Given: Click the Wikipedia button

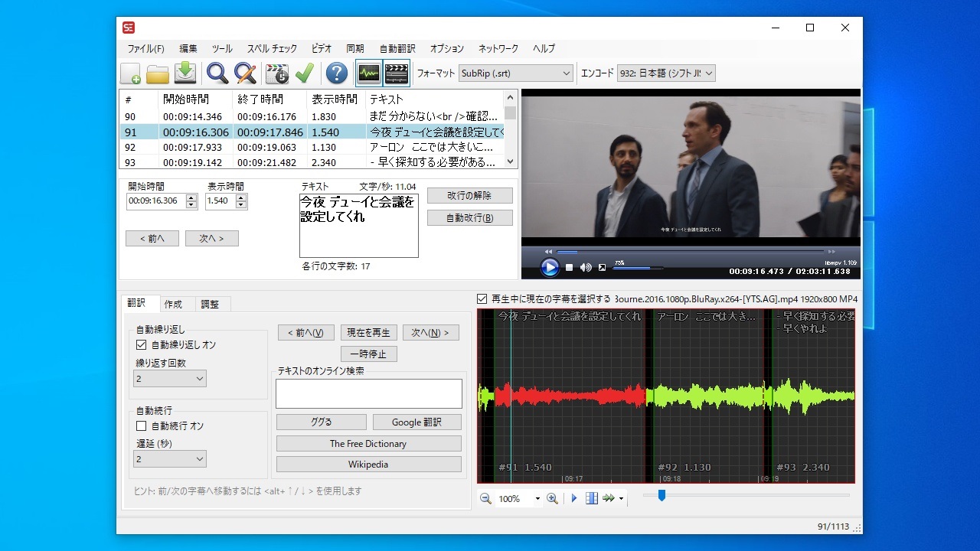Looking at the screenshot, I should [369, 464].
